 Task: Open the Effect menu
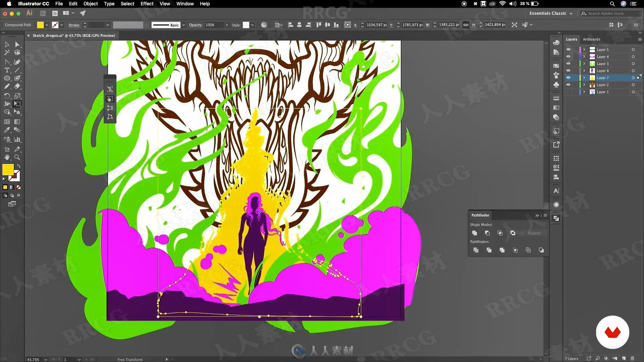[147, 4]
